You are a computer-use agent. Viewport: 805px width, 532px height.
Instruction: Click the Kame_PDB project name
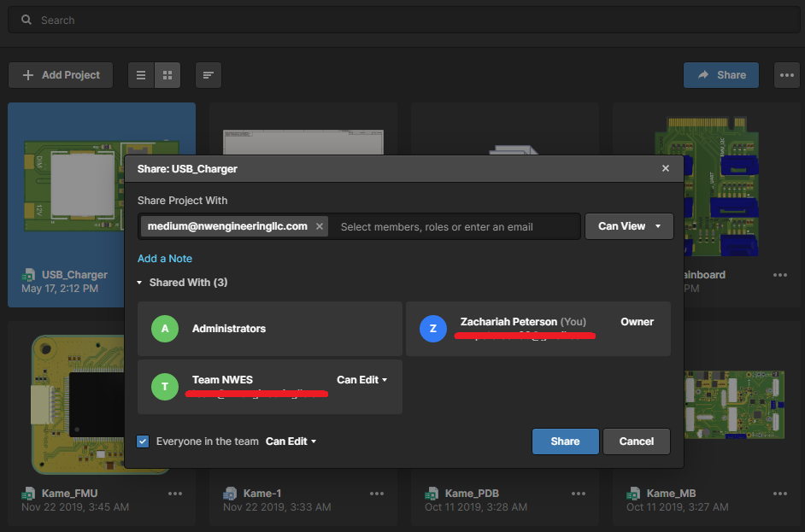(x=472, y=494)
